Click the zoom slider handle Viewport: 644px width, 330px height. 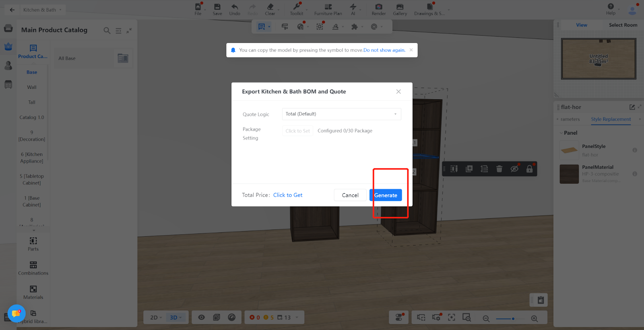[x=513, y=319]
